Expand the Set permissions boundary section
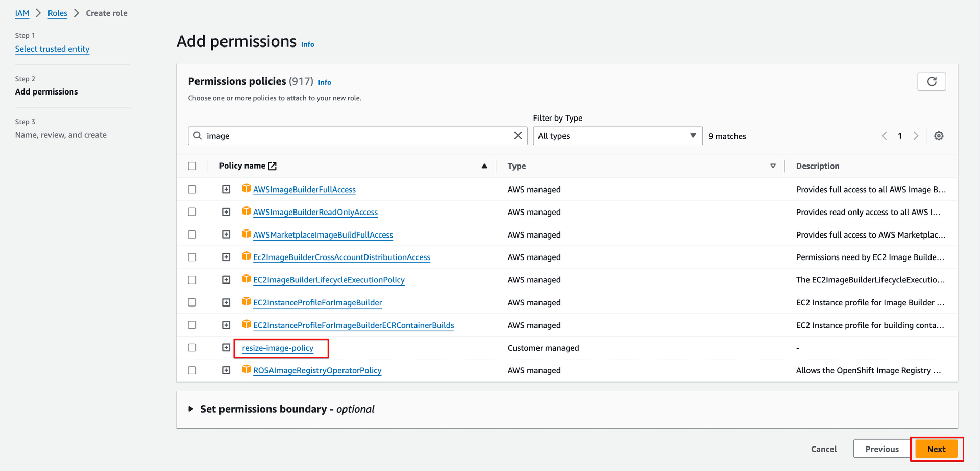This screenshot has width=980, height=471. pyautogui.click(x=191, y=409)
